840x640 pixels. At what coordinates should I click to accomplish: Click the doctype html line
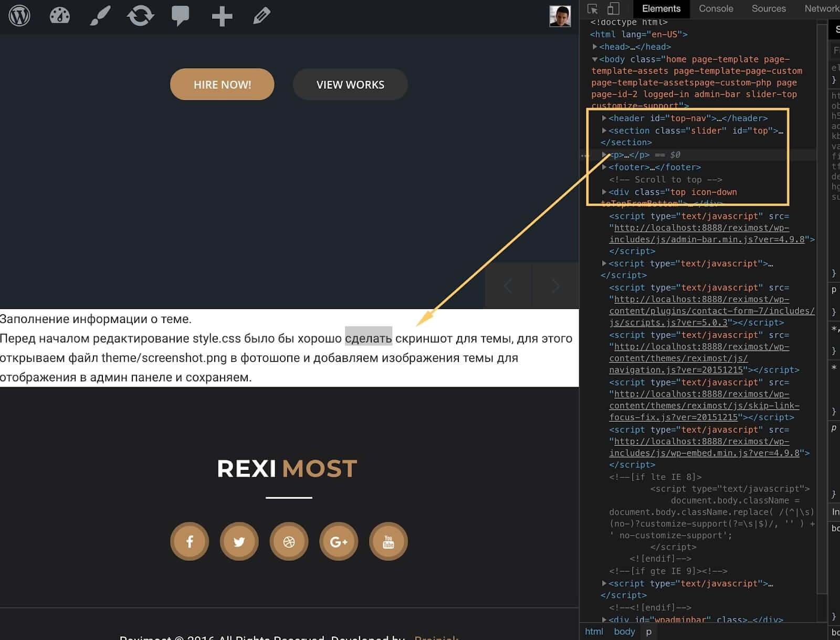click(629, 22)
